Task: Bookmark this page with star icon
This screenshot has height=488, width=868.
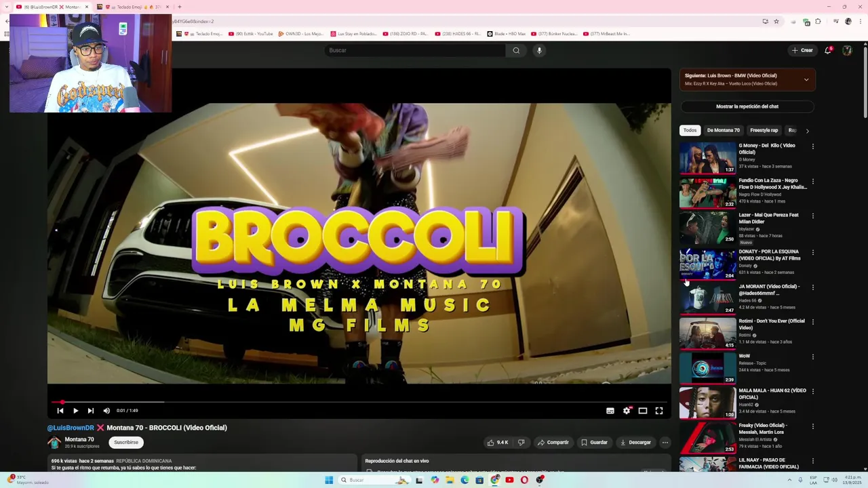Action: pyautogui.click(x=776, y=22)
